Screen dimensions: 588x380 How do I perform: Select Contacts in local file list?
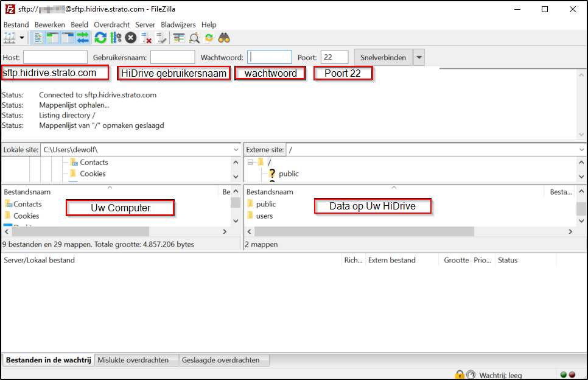click(x=27, y=204)
